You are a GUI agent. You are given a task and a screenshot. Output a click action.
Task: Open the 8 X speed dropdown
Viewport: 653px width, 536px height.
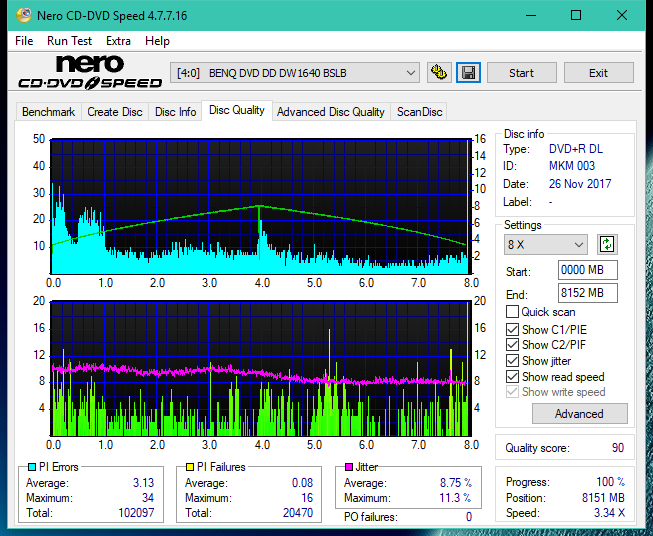[546, 244]
